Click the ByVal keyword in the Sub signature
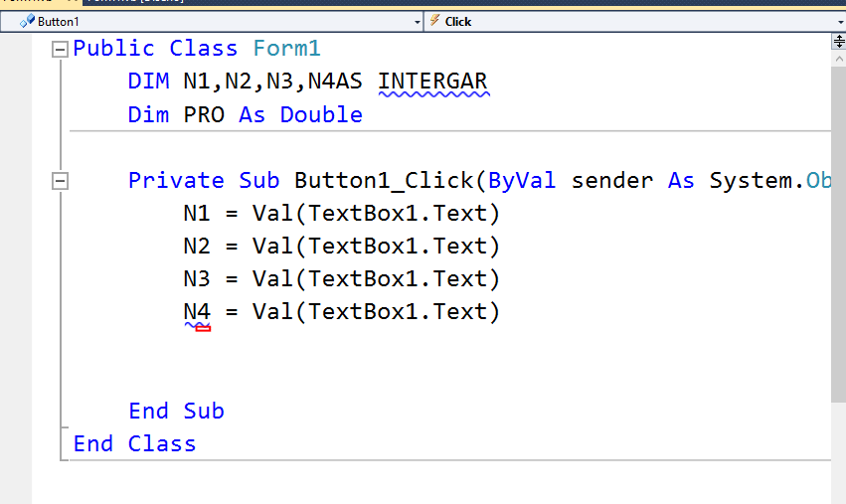846x504 pixels. pyautogui.click(x=522, y=181)
